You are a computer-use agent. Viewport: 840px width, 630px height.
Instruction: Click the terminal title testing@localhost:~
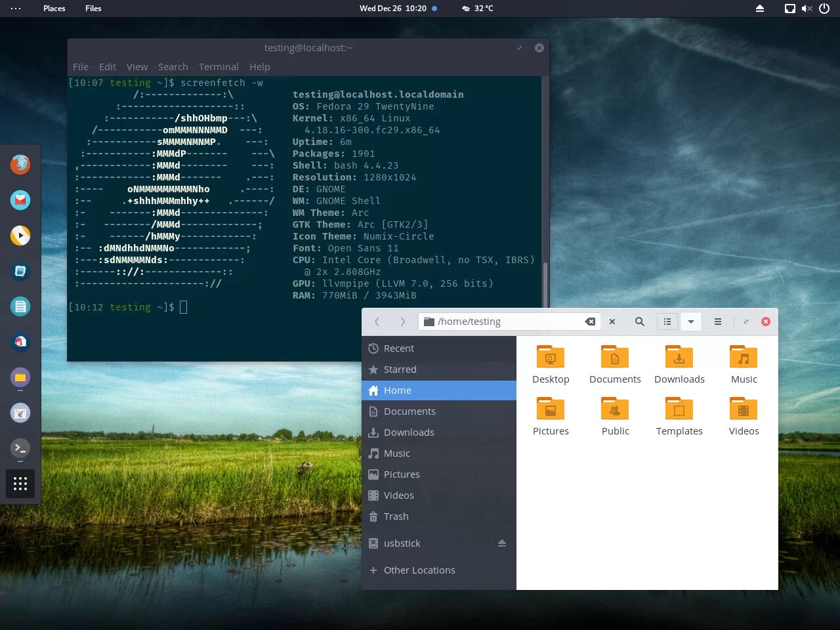(x=308, y=48)
